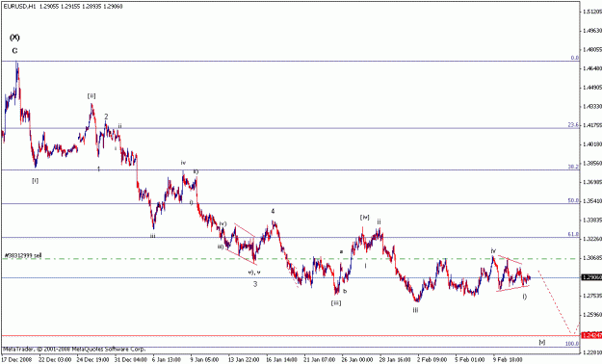Viewport: 602px width, 364px height.
Task: Click the 26 Jan 00:00 time label
Action: pos(357,360)
